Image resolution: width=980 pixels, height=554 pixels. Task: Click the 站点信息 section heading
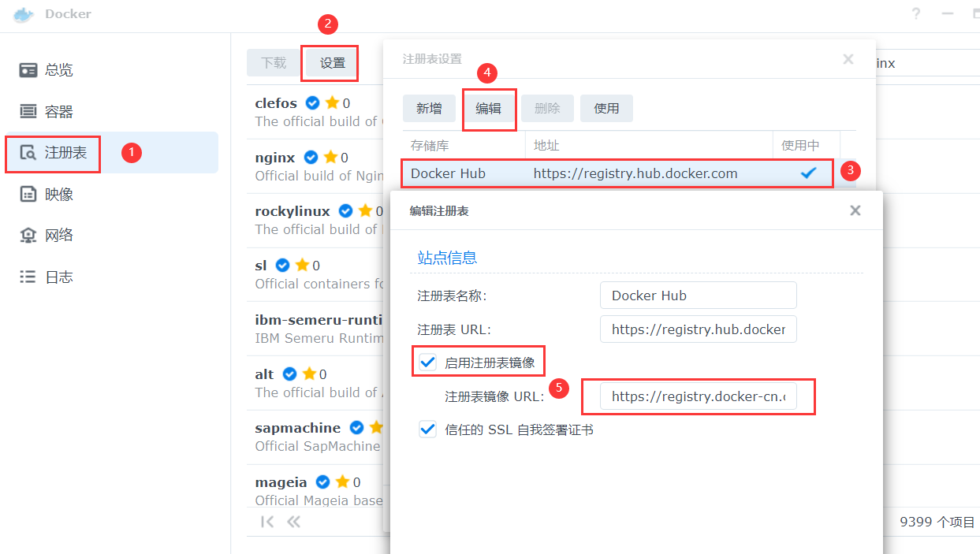point(447,258)
